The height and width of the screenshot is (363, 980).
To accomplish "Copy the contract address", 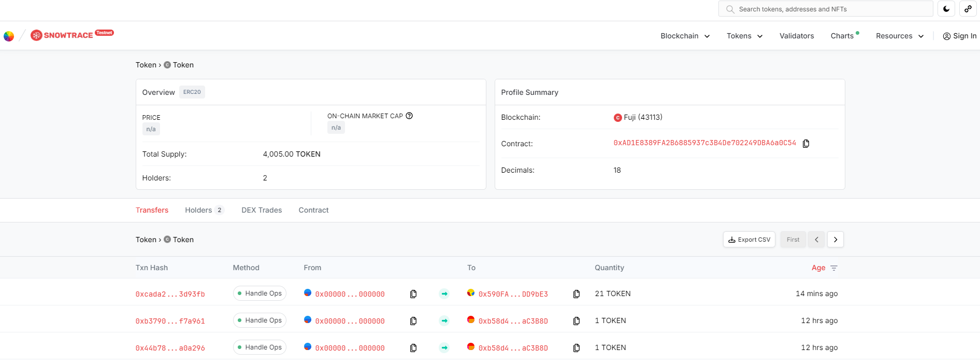I will [806, 143].
